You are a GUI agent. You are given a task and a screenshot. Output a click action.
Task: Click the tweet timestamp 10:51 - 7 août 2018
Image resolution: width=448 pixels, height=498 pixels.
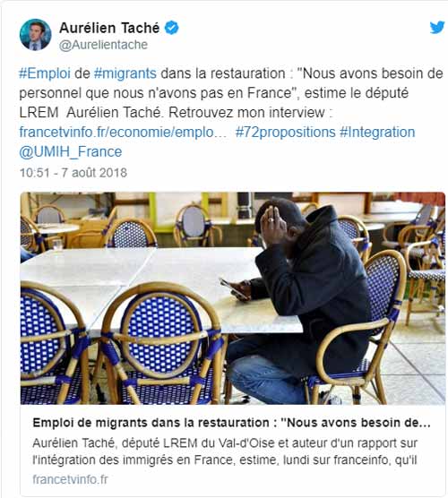pos(73,173)
